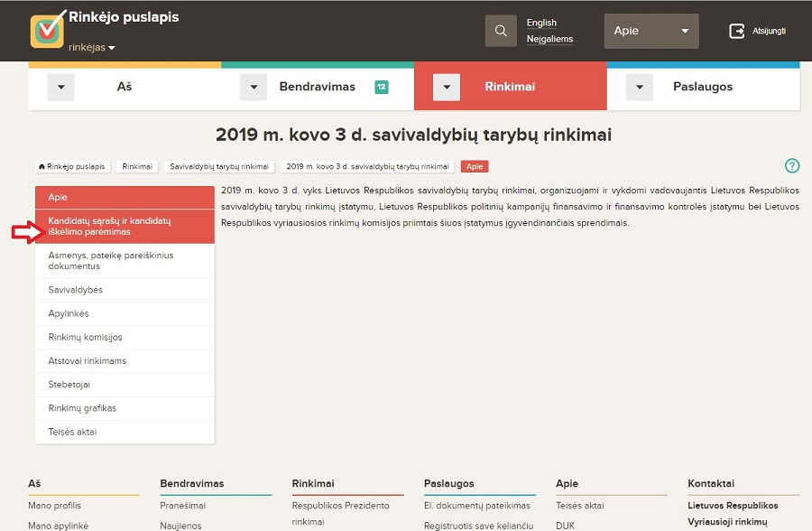Click the 12 badge beside Bendravimas
Viewport: 812px width, 531px height.
[381, 87]
